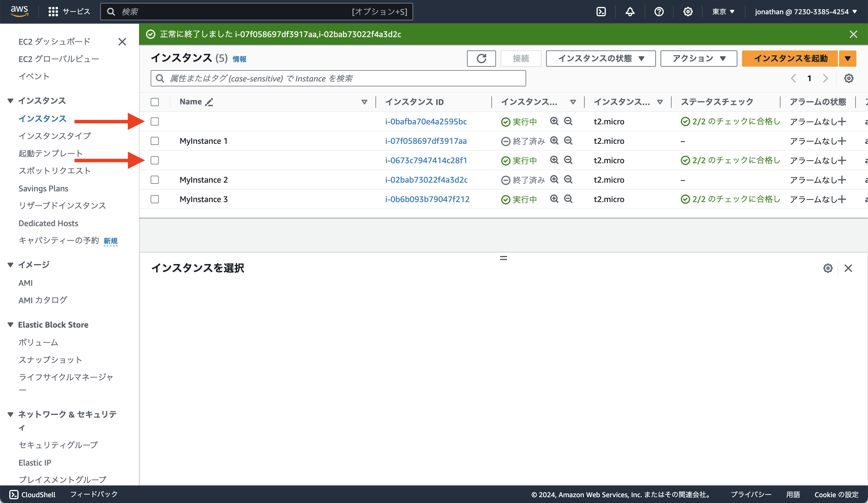This screenshot has width=868, height=503.
Task: Open the instance table preferences gear
Action: click(x=849, y=78)
